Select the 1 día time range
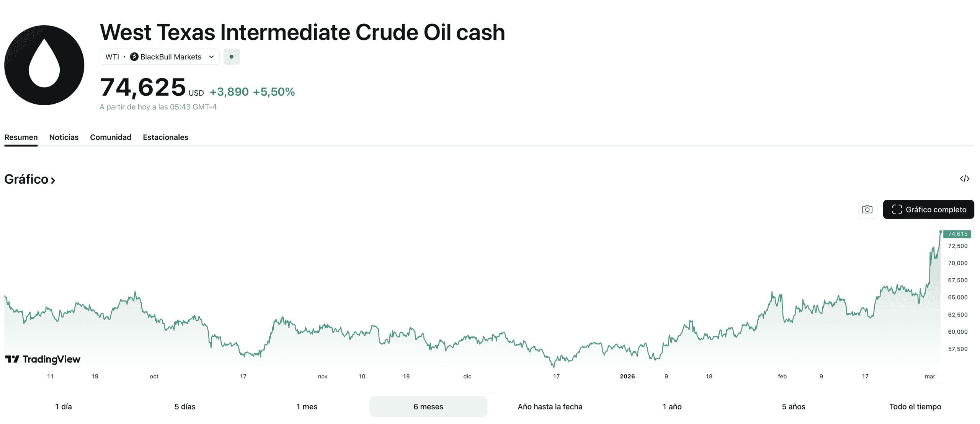The width and height of the screenshot is (980, 424). point(64,406)
